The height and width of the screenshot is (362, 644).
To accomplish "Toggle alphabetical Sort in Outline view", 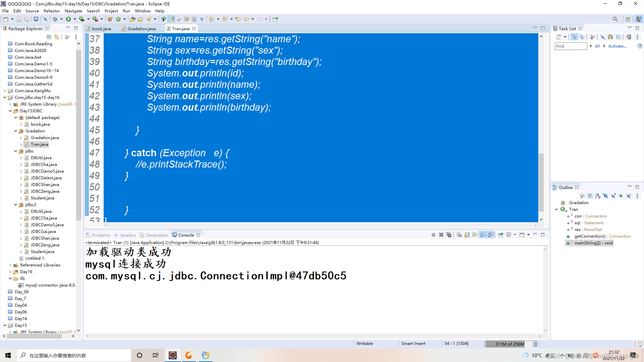I will point(598,196).
